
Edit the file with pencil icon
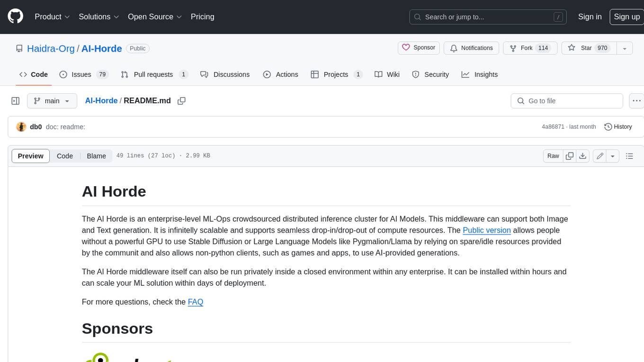(600, 156)
